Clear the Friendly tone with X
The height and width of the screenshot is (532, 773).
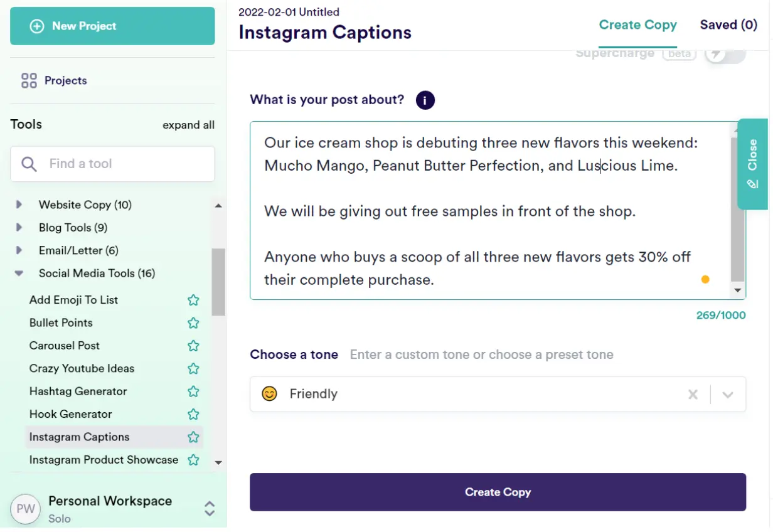(x=693, y=395)
